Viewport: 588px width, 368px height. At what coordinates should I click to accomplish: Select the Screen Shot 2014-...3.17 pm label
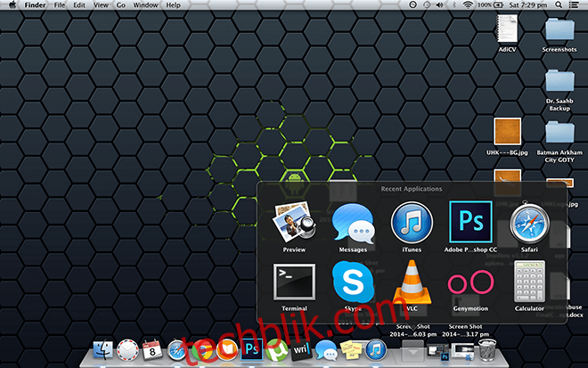pyautogui.click(x=465, y=331)
